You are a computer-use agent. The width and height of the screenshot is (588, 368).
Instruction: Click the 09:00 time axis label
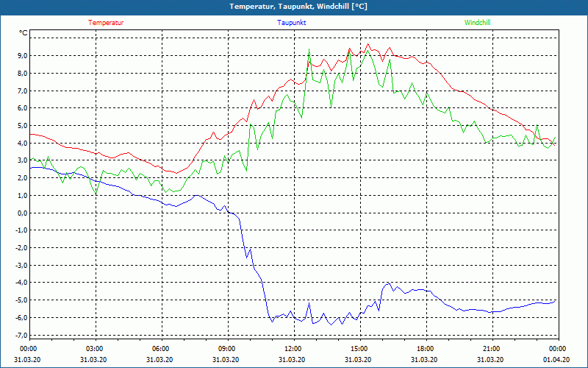tap(228, 349)
